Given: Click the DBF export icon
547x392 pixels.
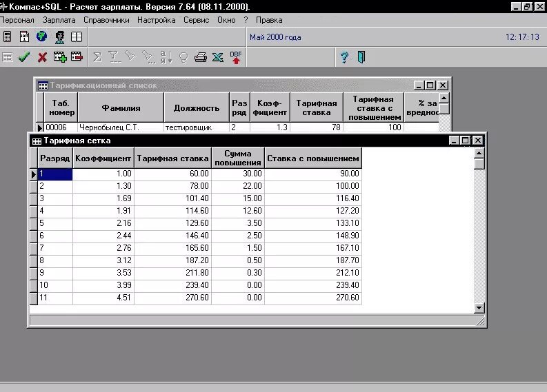Looking at the screenshot, I should (236, 57).
